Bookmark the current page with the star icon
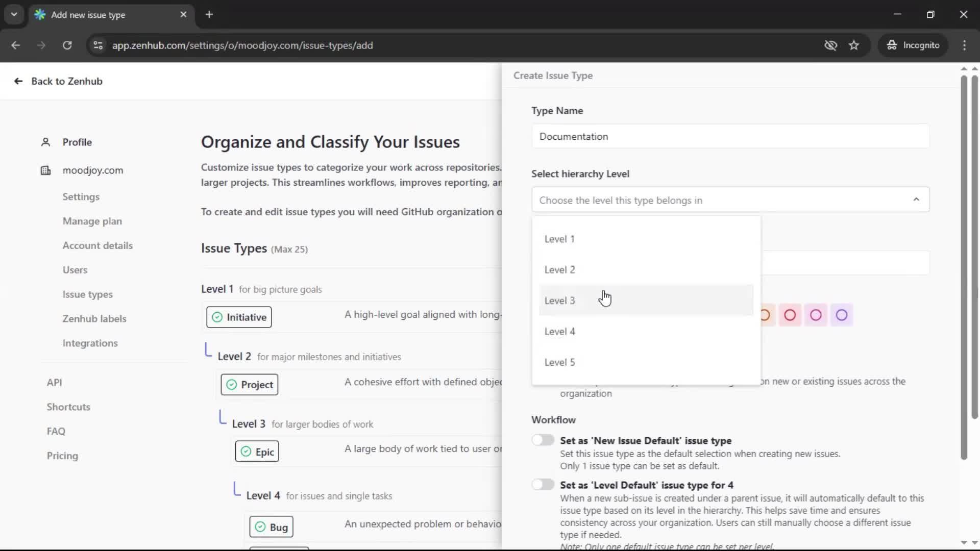 tap(854, 45)
